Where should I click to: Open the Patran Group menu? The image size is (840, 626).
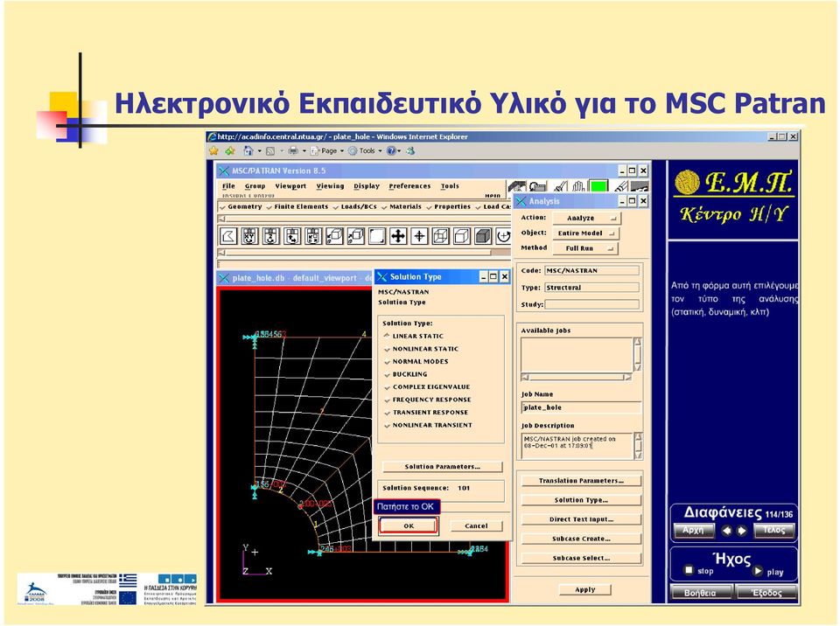(255, 186)
